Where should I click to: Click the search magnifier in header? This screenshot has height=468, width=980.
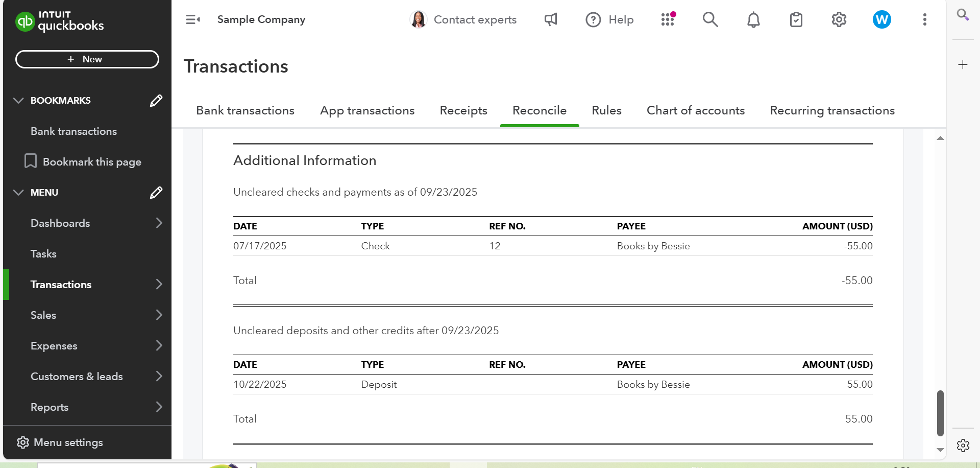pos(710,19)
